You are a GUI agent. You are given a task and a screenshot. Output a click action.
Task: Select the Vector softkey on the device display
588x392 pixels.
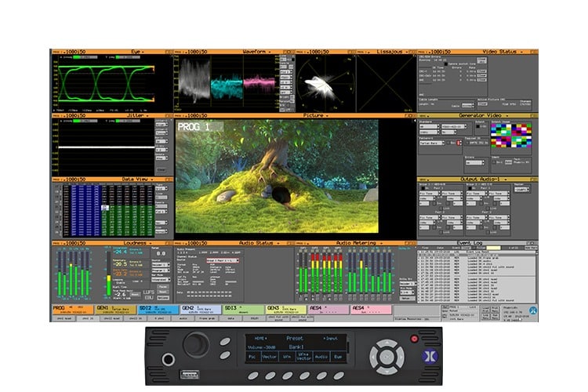point(269,357)
